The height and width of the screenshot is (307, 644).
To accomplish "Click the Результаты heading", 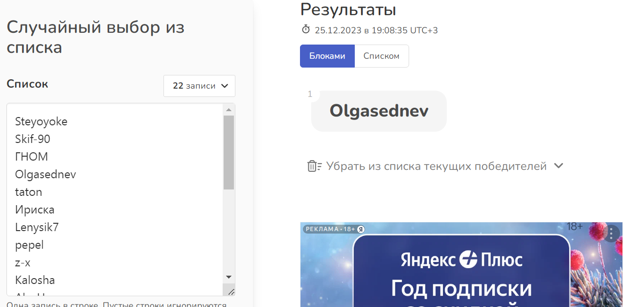I will click(x=348, y=9).
